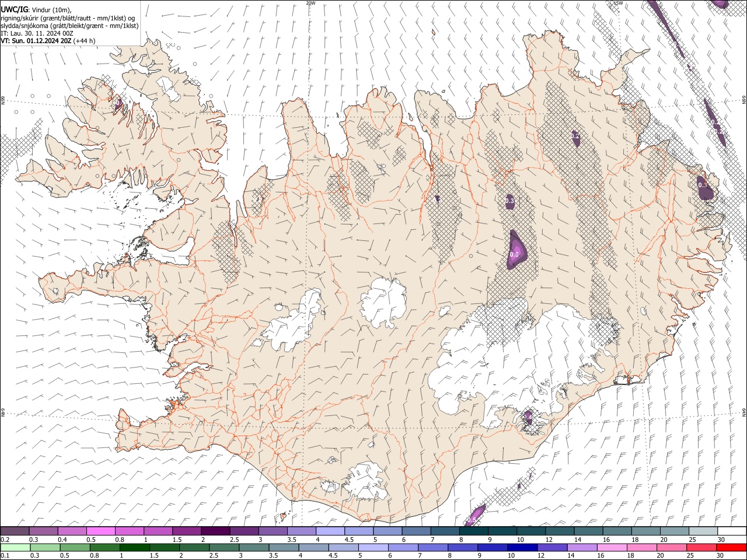The image size is (747, 560).
Task: Click the dark purple 2 swatch, top legend row
Action: 215,531
